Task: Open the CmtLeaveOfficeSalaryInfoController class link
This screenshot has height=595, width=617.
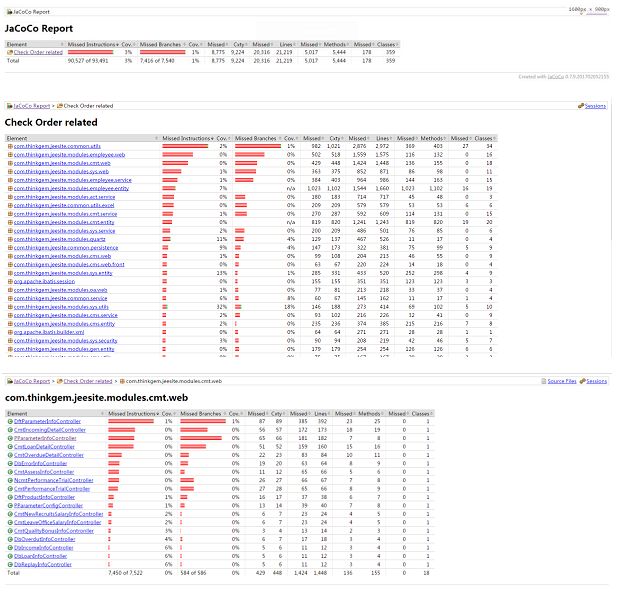Action: pos(58,522)
